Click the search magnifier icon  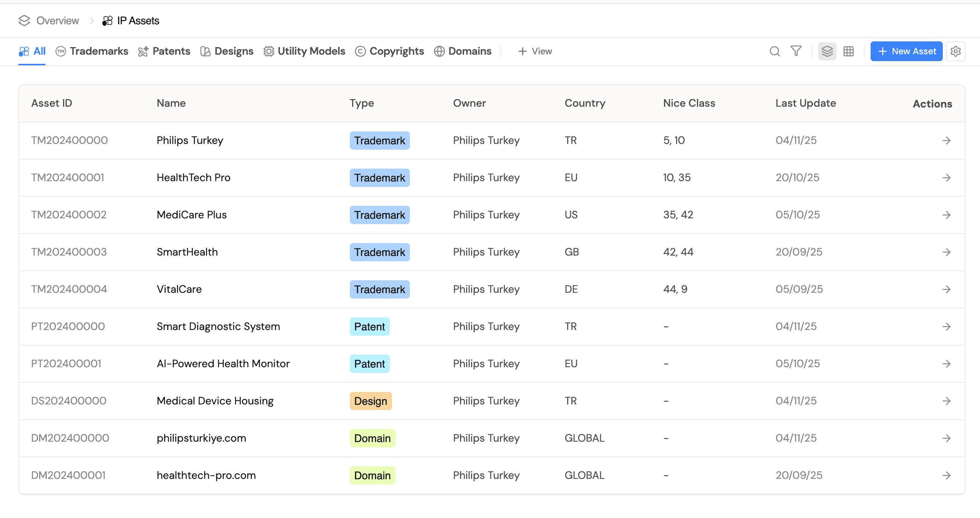point(775,51)
